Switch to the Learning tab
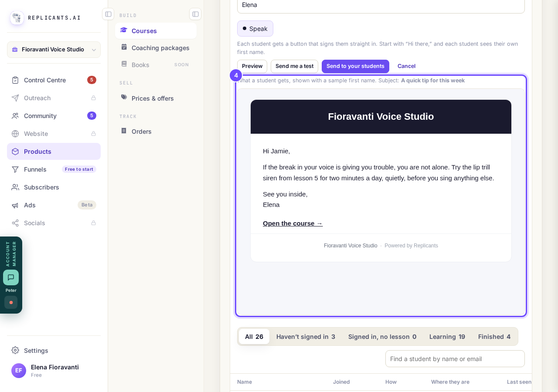This screenshot has width=558, height=392. click(x=447, y=337)
